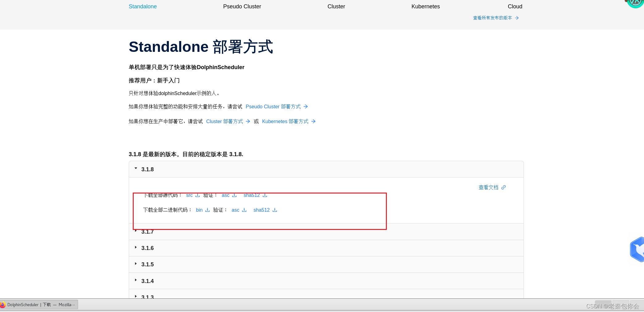Open the 查看所有发布的版本 link

492,18
